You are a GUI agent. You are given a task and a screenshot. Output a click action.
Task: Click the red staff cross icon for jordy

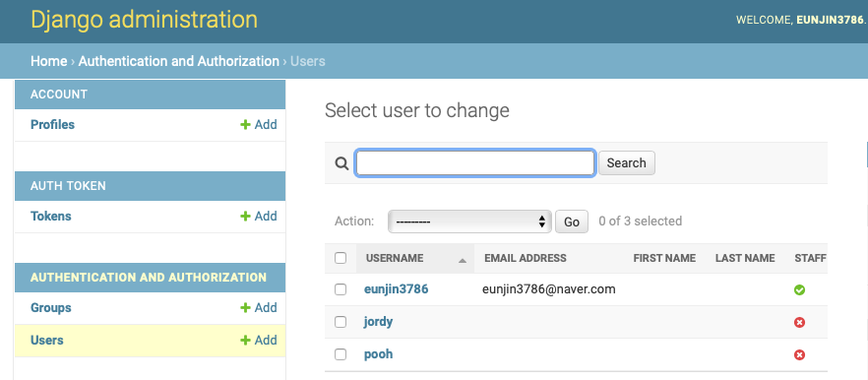[x=799, y=322]
